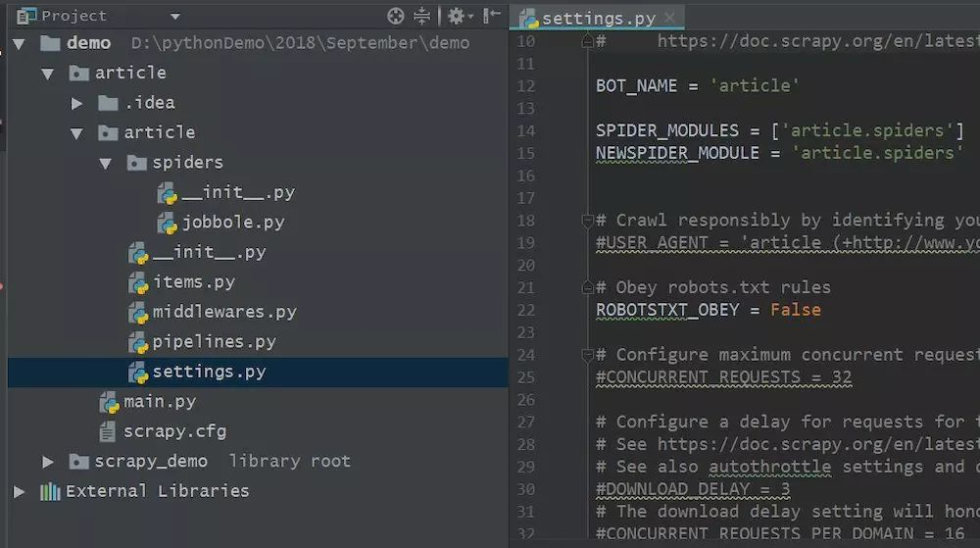The height and width of the screenshot is (548, 980).
Task: Click the External Libraries bars icon
Action: coord(50,492)
